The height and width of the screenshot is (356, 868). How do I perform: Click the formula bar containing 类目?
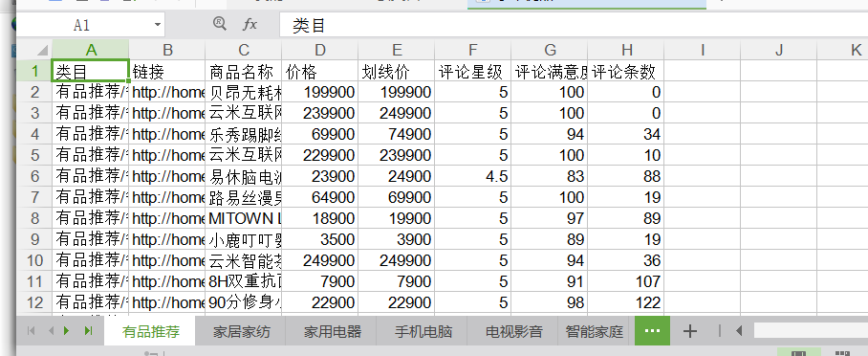(573, 25)
